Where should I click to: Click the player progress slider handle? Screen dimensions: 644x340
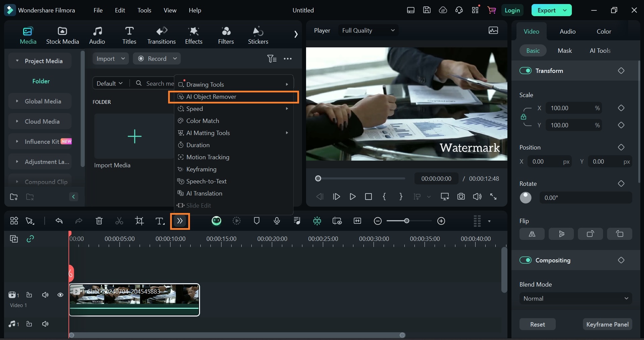click(318, 178)
